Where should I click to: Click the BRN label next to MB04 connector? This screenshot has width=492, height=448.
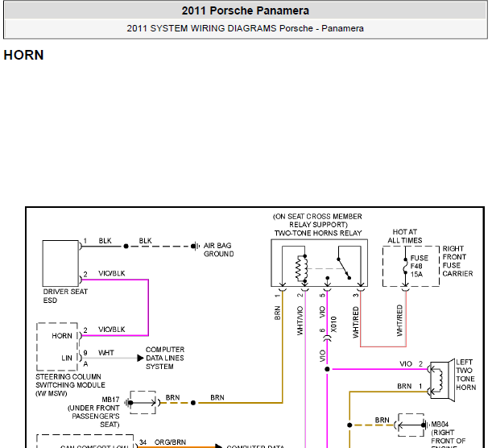click(x=382, y=420)
